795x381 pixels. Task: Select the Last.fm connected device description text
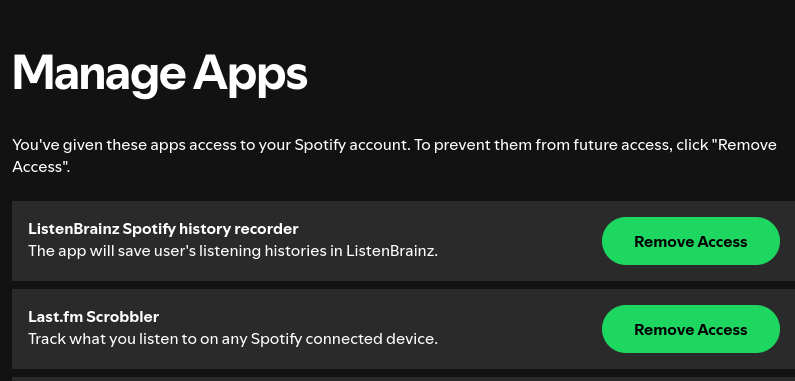[x=233, y=339]
